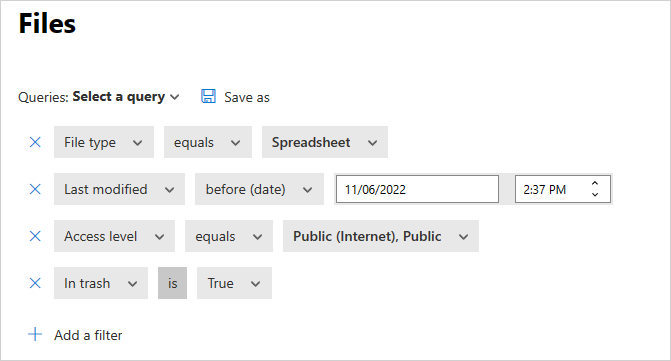671x361 pixels.
Task: Click the date field showing 11/06/2022
Action: point(417,189)
